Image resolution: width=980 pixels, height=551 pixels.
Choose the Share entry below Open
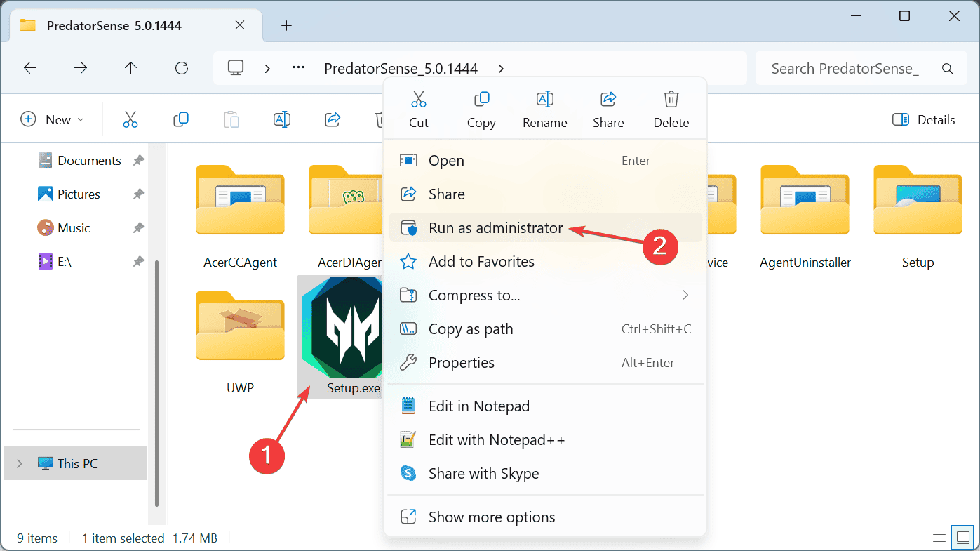pos(545,194)
